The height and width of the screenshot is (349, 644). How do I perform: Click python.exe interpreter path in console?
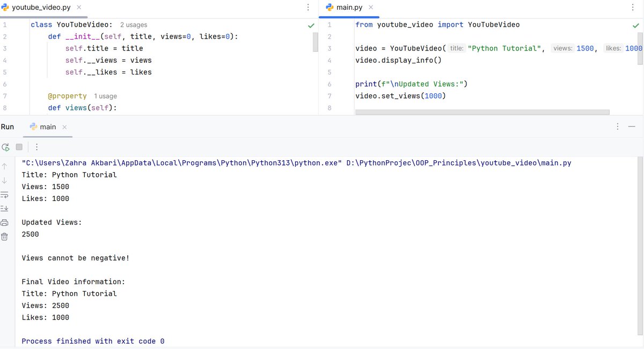(182, 163)
